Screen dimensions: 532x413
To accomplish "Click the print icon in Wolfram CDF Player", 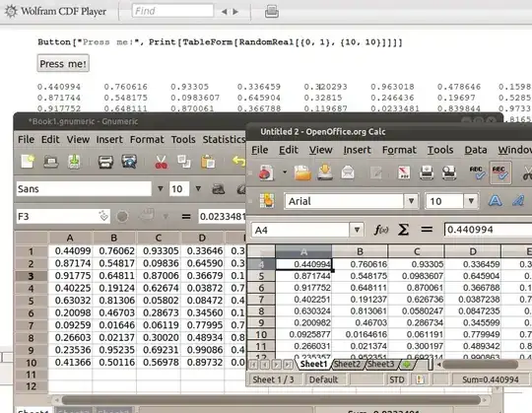I will point(272,12).
